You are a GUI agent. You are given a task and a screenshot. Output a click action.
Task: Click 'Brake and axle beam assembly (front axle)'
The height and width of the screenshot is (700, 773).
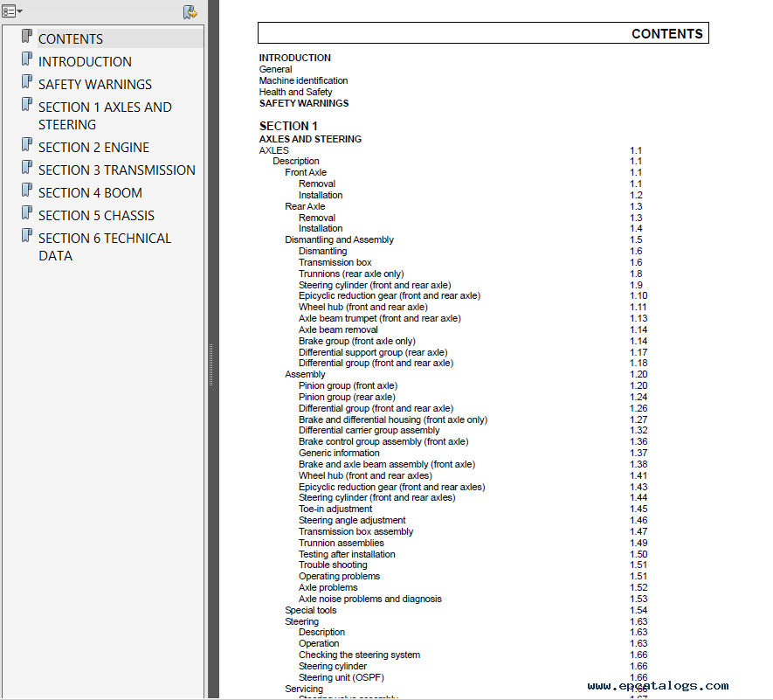click(387, 464)
